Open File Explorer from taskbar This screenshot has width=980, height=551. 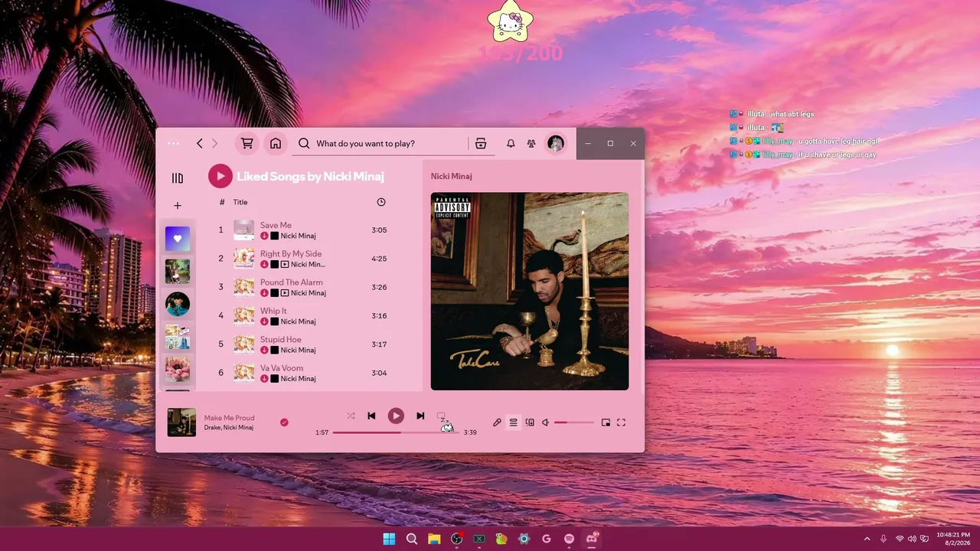(434, 539)
